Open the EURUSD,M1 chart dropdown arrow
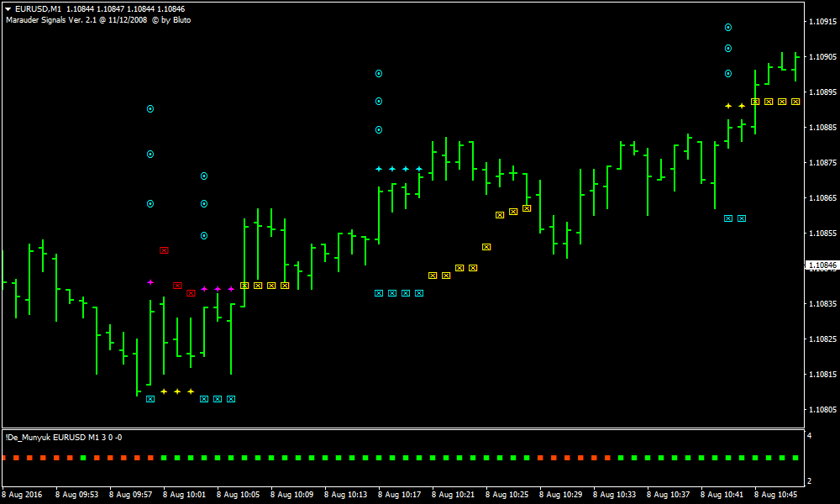840x504 pixels. click(8, 8)
